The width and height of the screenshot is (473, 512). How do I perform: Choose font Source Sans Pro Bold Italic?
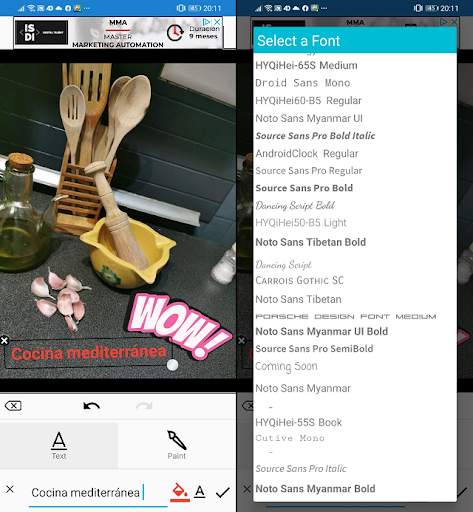[315, 136]
